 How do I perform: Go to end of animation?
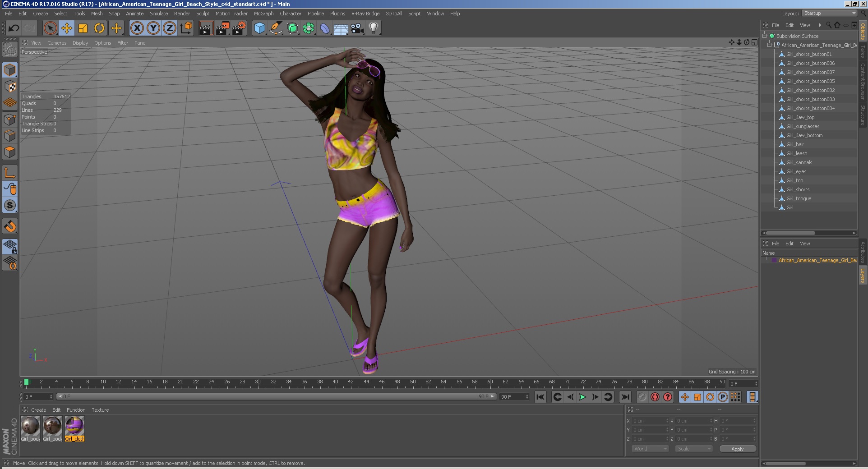click(x=625, y=397)
